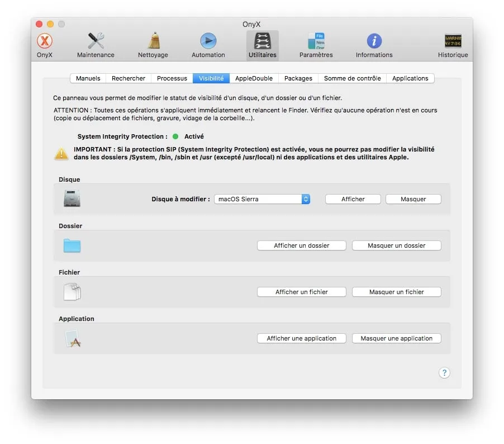The image size is (504, 444).
Task: Click Afficher un fichier
Action: click(302, 292)
